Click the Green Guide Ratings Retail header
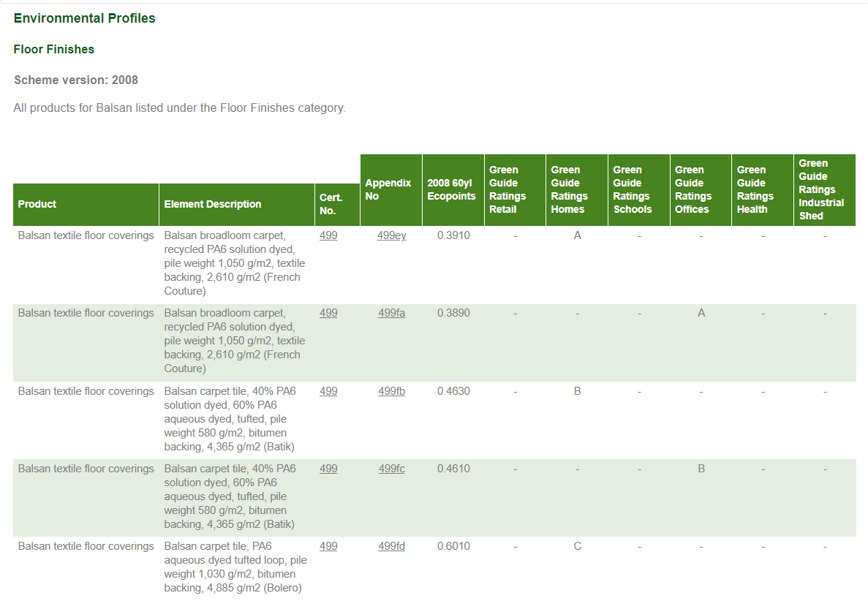This screenshot has height=601, width=868. click(516, 190)
